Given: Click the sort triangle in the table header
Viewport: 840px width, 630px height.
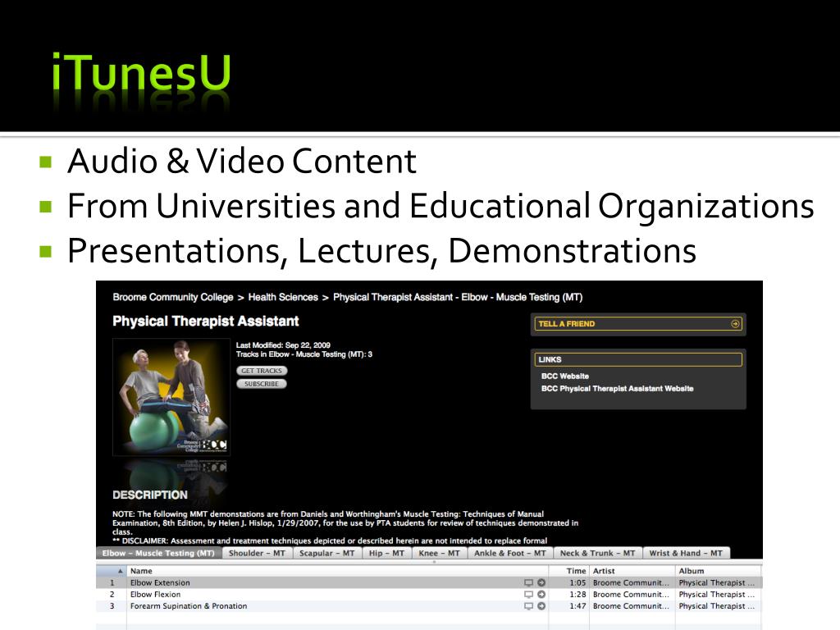Looking at the screenshot, I should coord(120,571).
